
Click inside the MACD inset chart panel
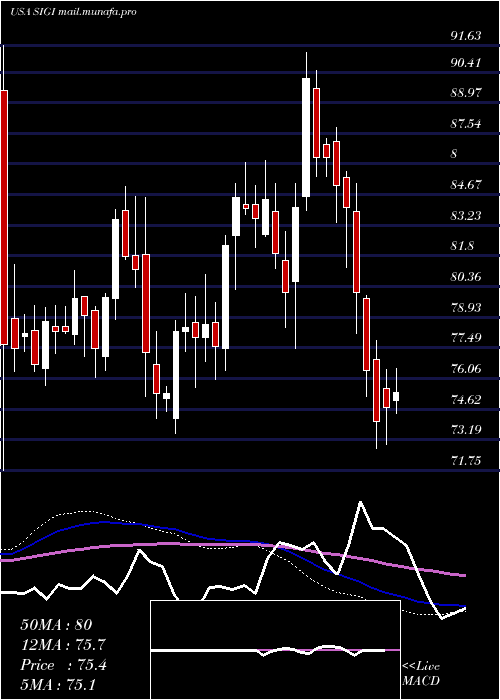click(x=275, y=650)
